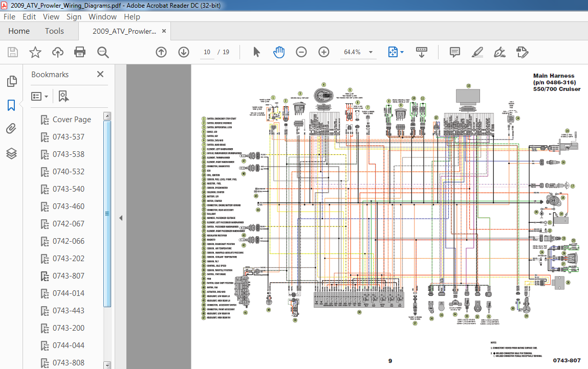588x369 pixels.
Task: Click the page number field
Action: pos(207,52)
